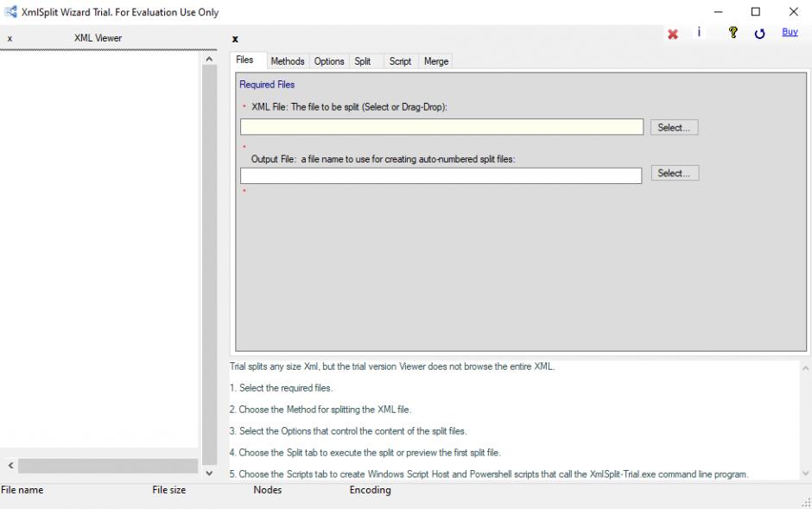This screenshot has width=812, height=509.
Task: Click 'File name' status bar label
Action: (22, 490)
